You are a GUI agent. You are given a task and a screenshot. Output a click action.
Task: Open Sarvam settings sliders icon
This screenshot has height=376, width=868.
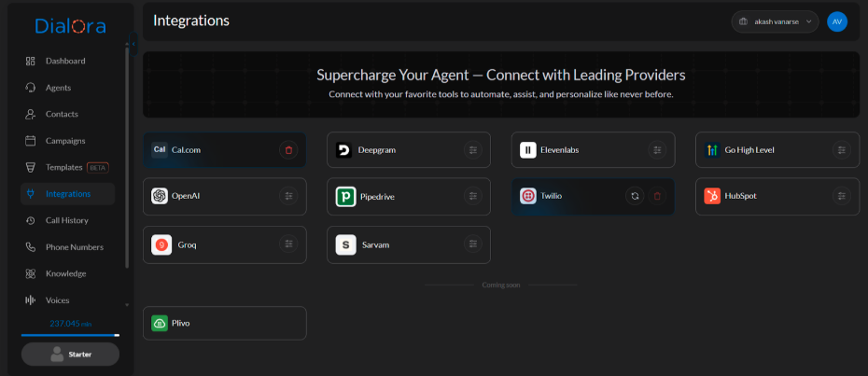click(473, 244)
